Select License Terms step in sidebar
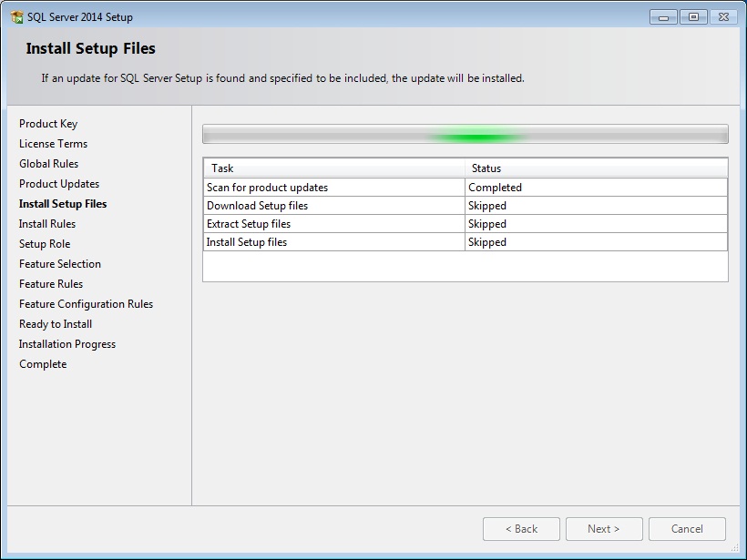747x560 pixels. [54, 144]
